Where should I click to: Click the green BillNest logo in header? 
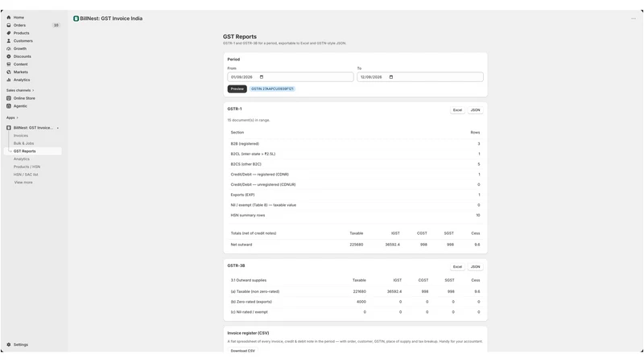(x=76, y=19)
